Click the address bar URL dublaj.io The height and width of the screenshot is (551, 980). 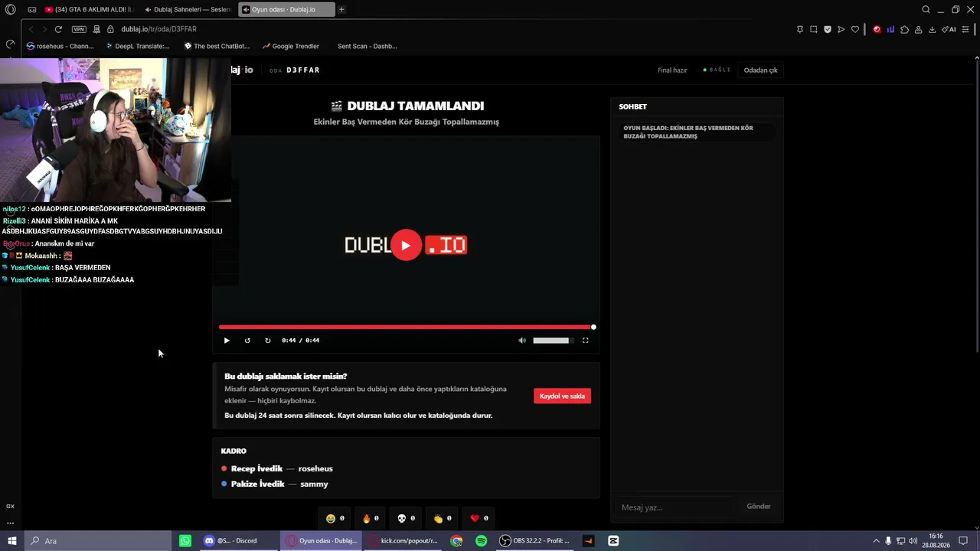(158, 29)
